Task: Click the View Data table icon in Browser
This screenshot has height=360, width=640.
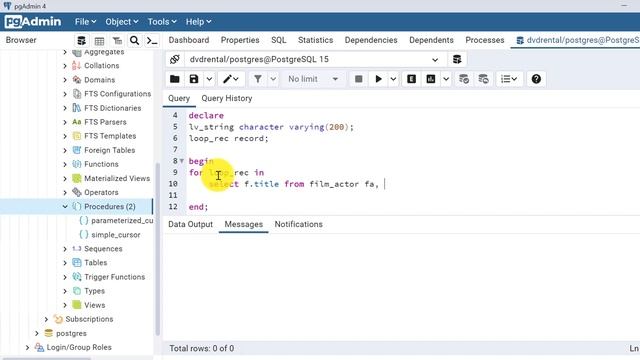Action: point(99,40)
